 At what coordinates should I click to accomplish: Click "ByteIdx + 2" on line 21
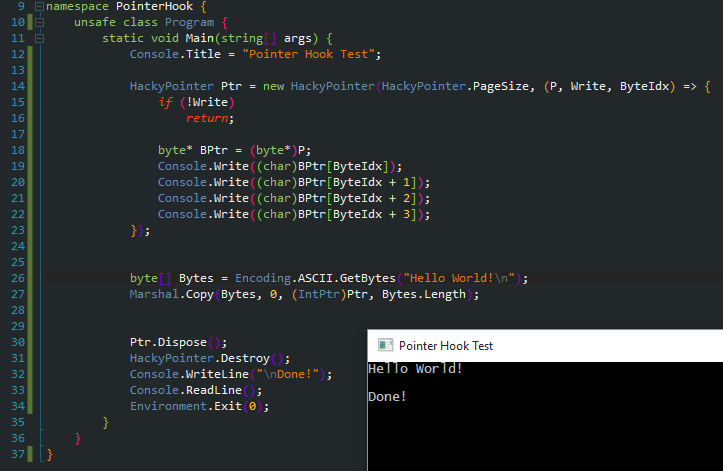[x=374, y=198]
